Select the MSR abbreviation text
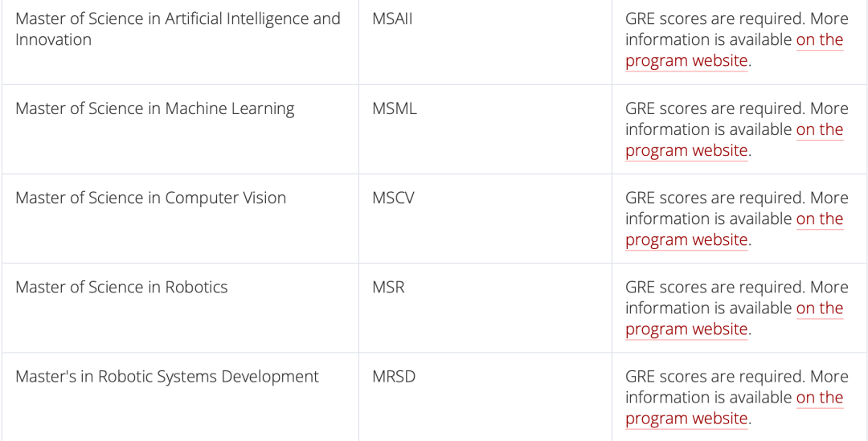 coord(389,288)
